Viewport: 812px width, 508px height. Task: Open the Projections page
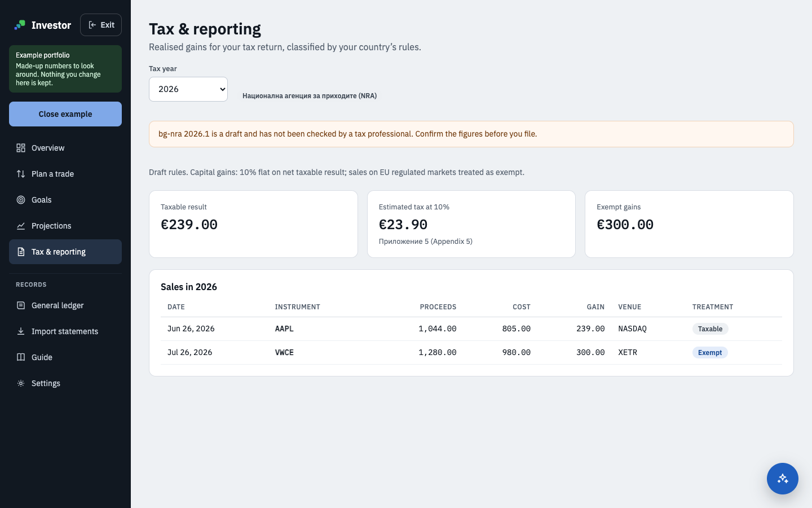[65, 226]
